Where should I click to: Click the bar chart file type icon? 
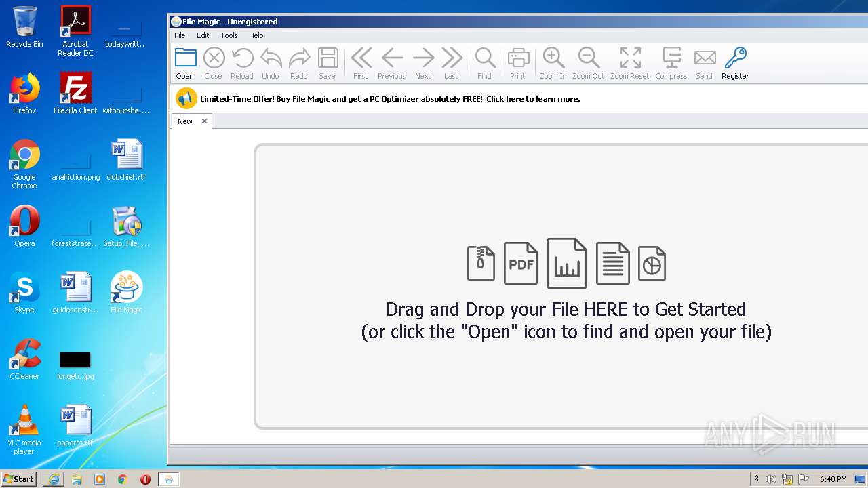click(567, 263)
